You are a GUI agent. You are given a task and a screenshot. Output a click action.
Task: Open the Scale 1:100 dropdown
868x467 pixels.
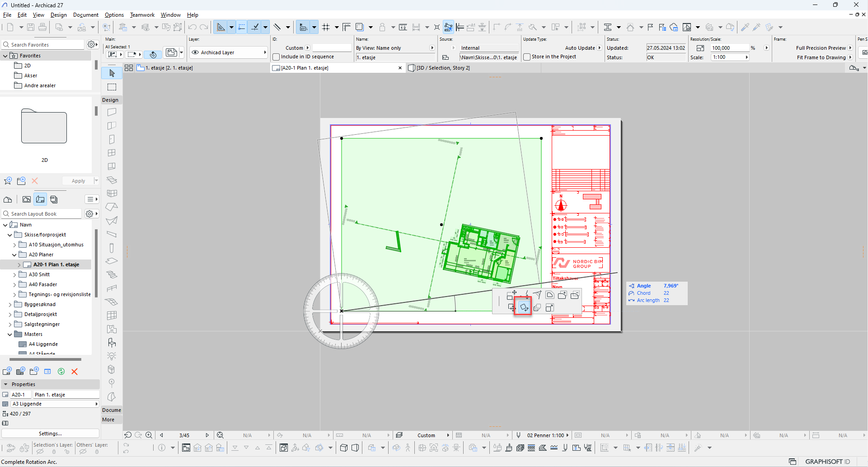(730, 57)
